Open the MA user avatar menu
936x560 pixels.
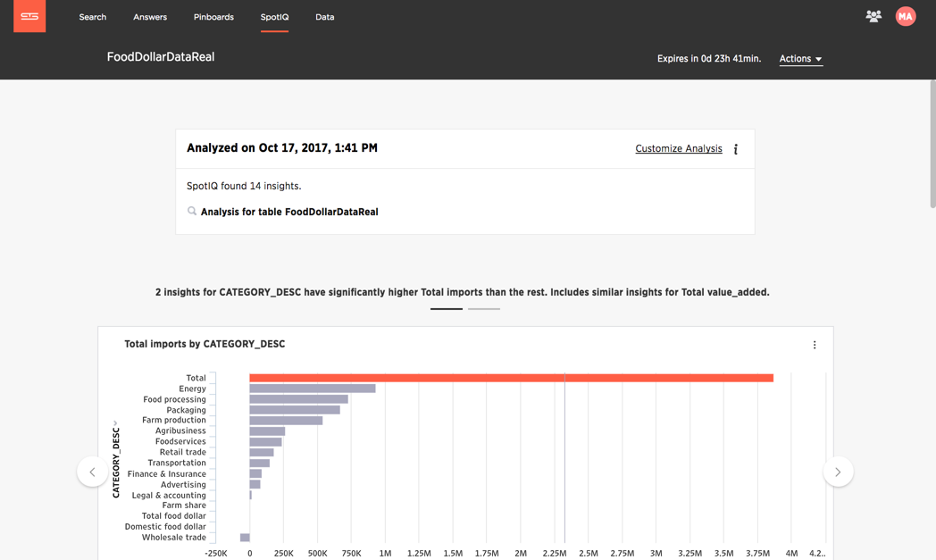(905, 16)
